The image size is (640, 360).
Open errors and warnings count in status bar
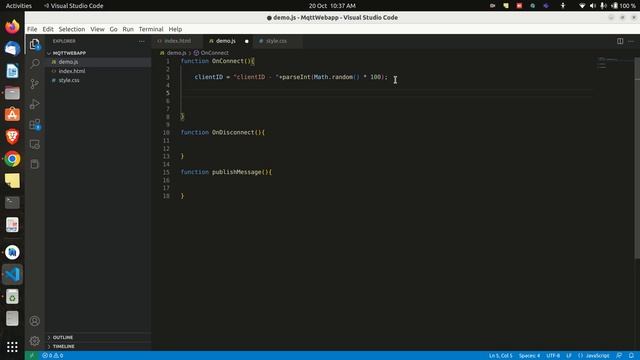pos(53,356)
